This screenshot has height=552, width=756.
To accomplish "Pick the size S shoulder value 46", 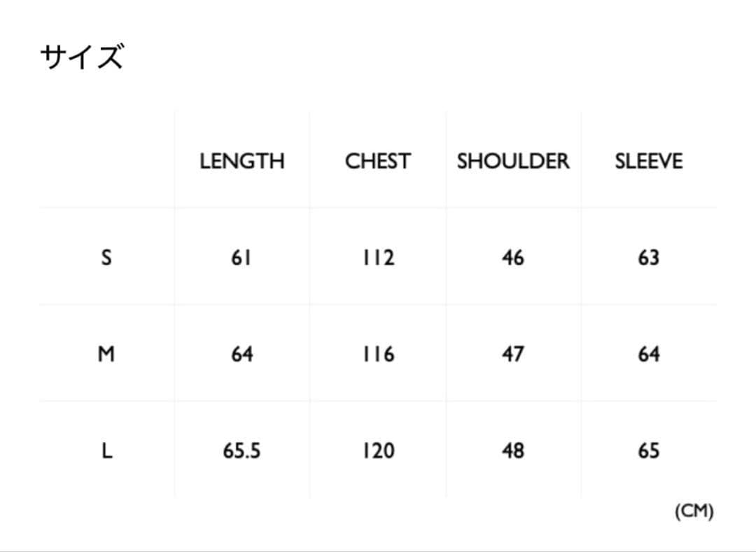I will pyautogui.click(x=513, y=258).
